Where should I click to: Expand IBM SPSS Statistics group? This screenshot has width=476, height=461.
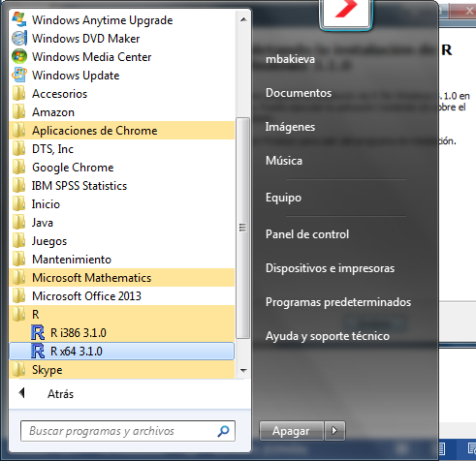(122, 185)
